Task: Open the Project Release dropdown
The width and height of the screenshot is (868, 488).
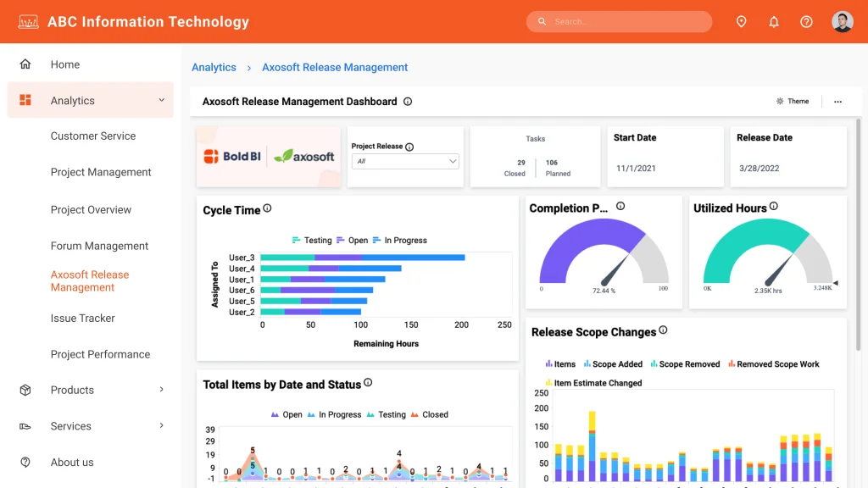Action: pos(405,161)
